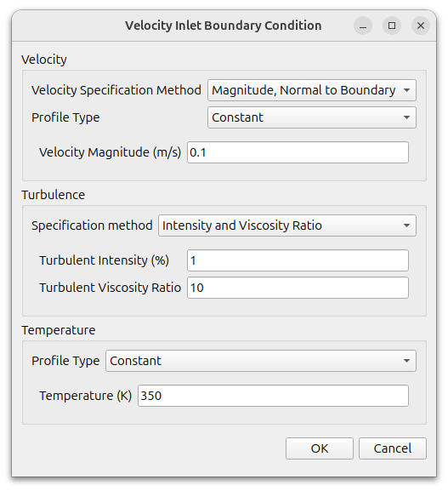448x491 pixels.
Task: Click the Turbulent Intensity (%) label
Action: coord(105,260)
